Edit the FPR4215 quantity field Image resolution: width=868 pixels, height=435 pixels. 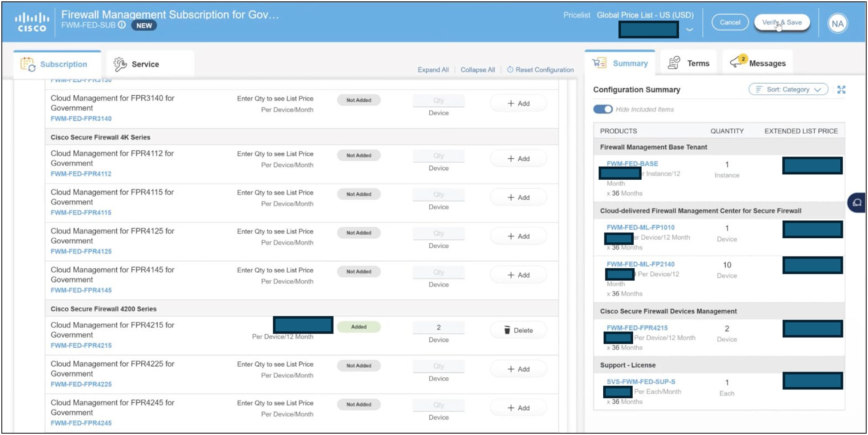point(438,328)
